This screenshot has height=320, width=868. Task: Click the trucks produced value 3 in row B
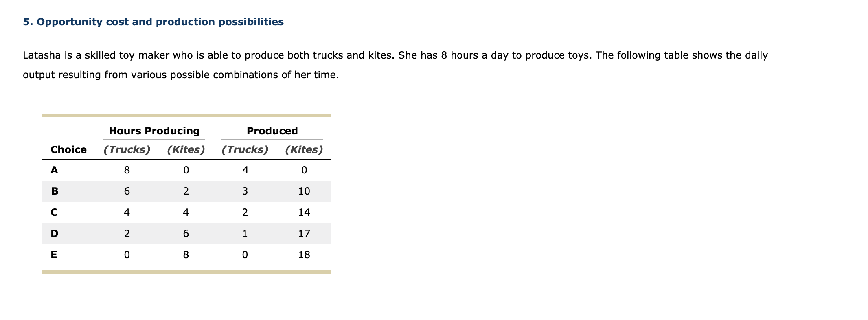245,191
